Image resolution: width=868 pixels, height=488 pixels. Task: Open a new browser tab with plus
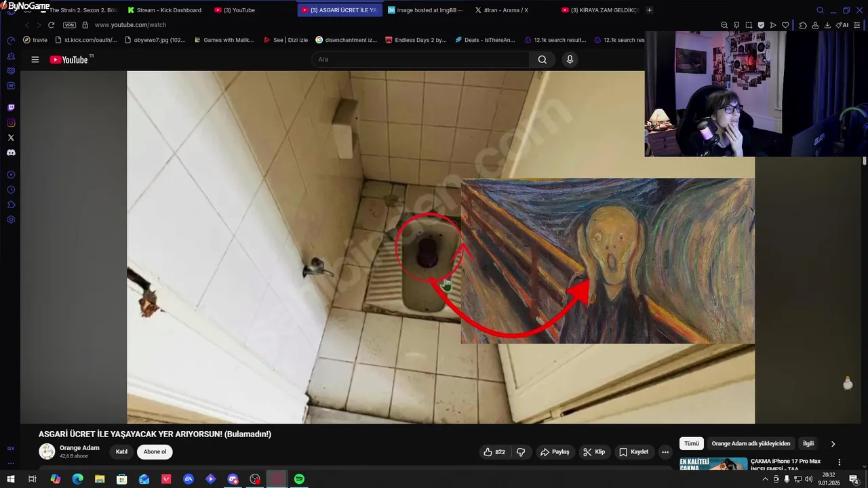650,10
